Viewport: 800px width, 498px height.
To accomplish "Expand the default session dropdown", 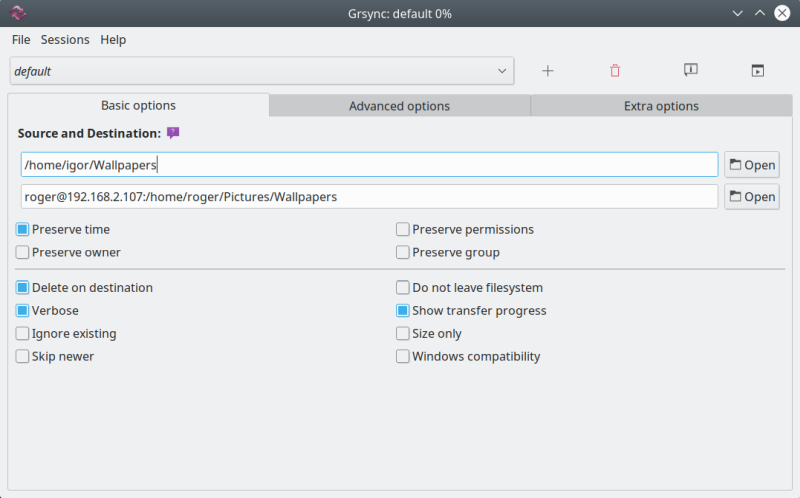I will 502,71.
